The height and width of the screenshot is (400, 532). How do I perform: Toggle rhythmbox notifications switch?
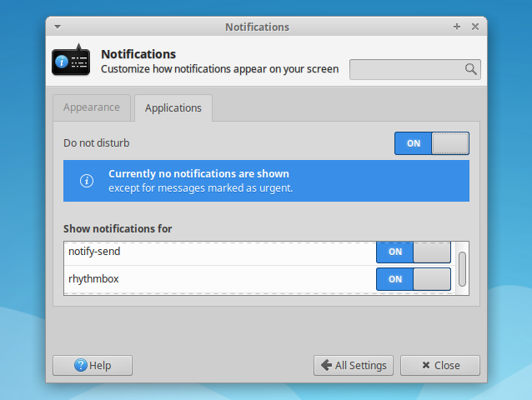click(x=414, y=279)
